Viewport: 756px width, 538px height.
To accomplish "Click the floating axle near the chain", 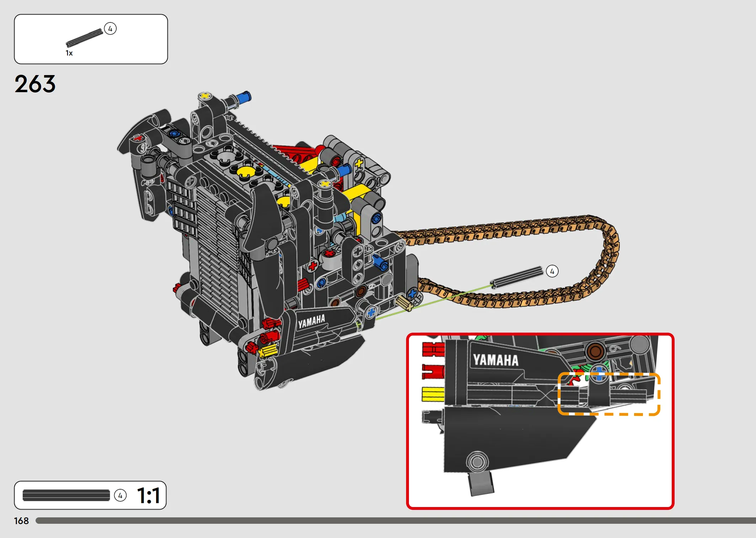I will [517, 277].
